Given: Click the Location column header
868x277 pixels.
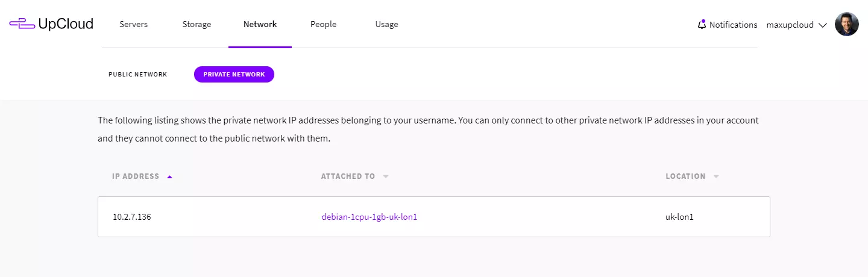Looking at the screenshot, I should coord(685,177).
